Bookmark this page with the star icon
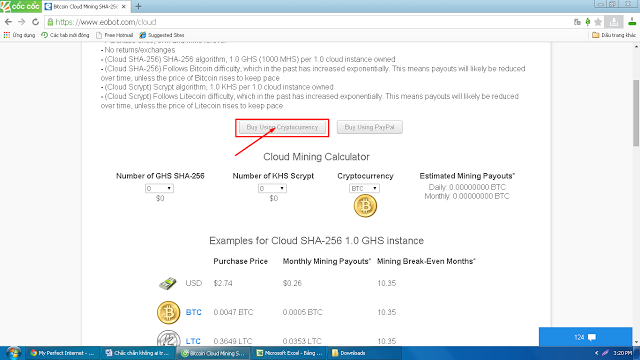 pos(598,22)
